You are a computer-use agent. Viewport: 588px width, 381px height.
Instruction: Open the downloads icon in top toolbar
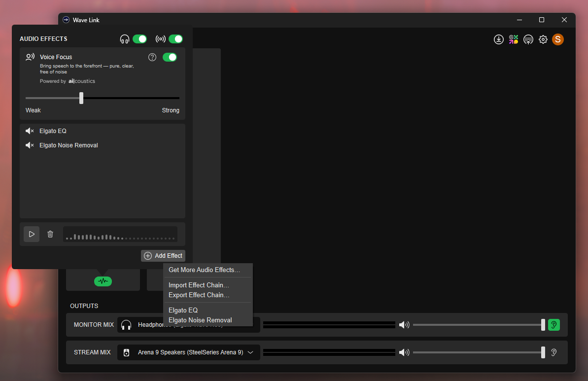pyautogui.click(x=498, y=39)
